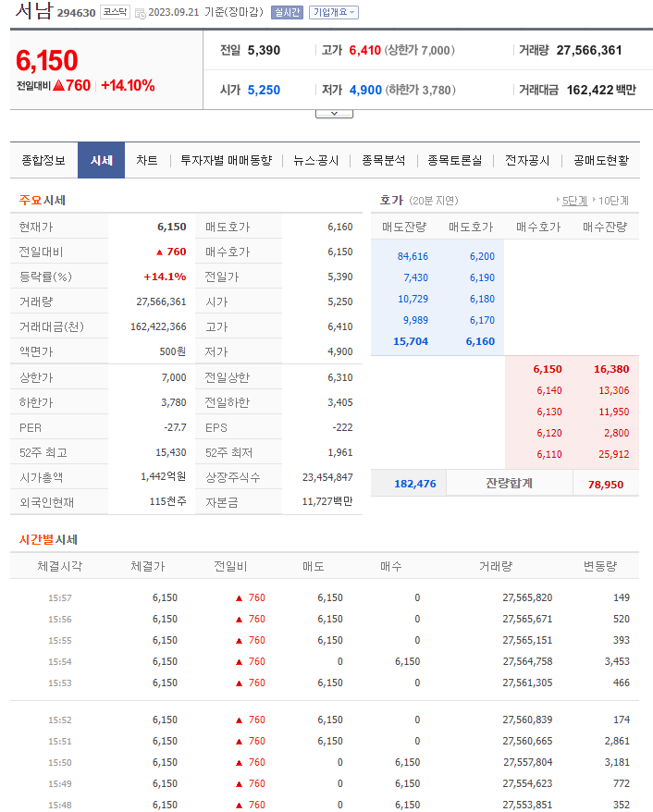Click the 시간별시세 section heading
This screenshot has width=653, height=812.
(48, 539)
